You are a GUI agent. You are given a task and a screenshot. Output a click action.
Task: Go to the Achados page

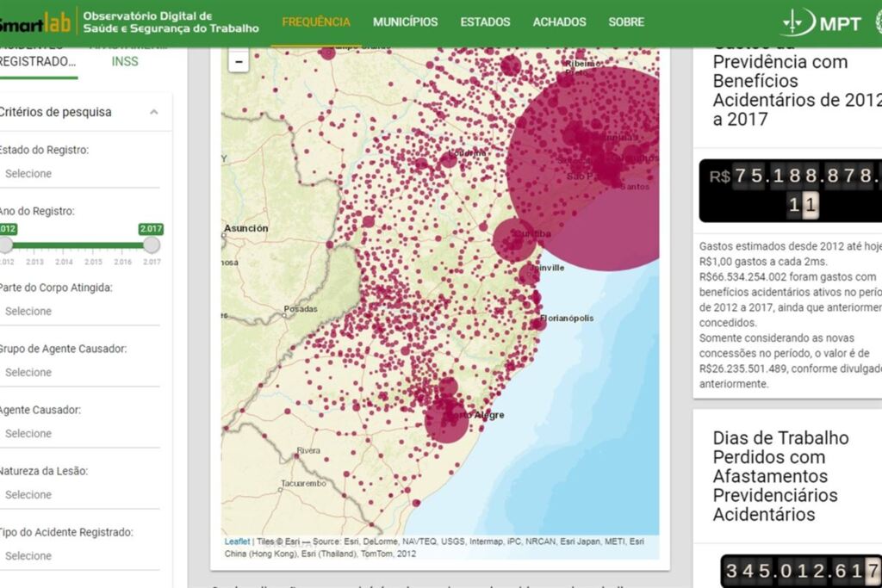click(559, 22)
